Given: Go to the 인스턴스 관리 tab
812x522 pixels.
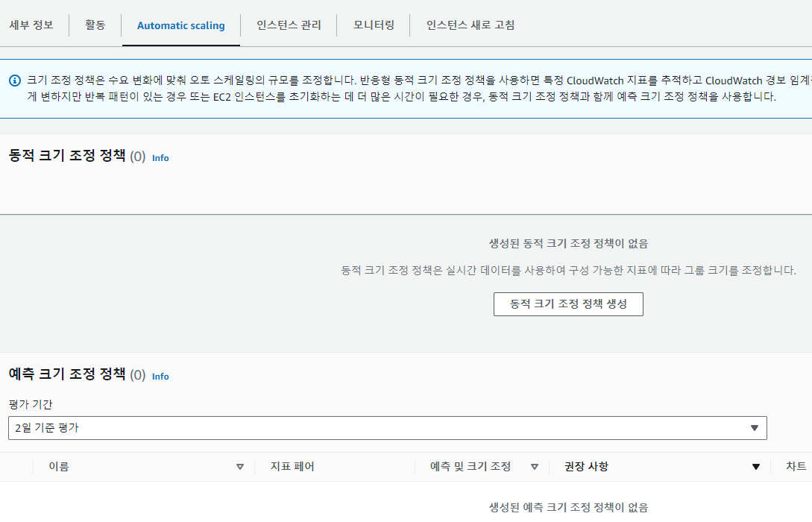Looking at the screenshot, I should pos(289,25).
